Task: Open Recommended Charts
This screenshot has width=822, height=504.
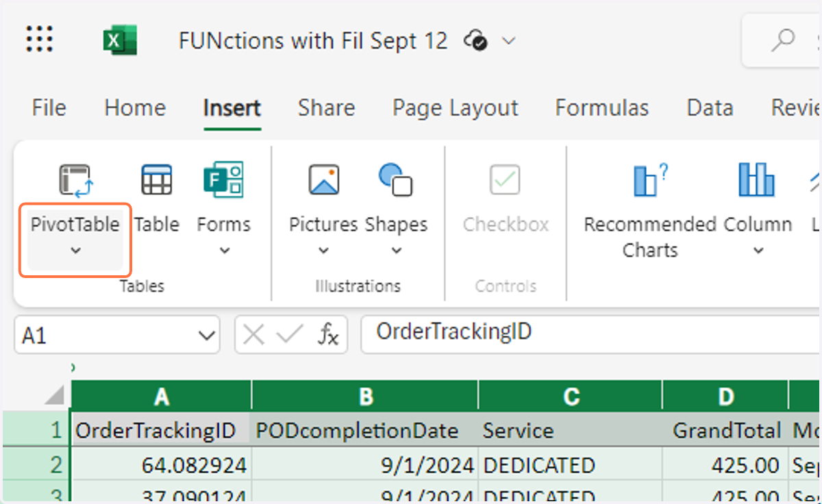Action: click(649, 210)
